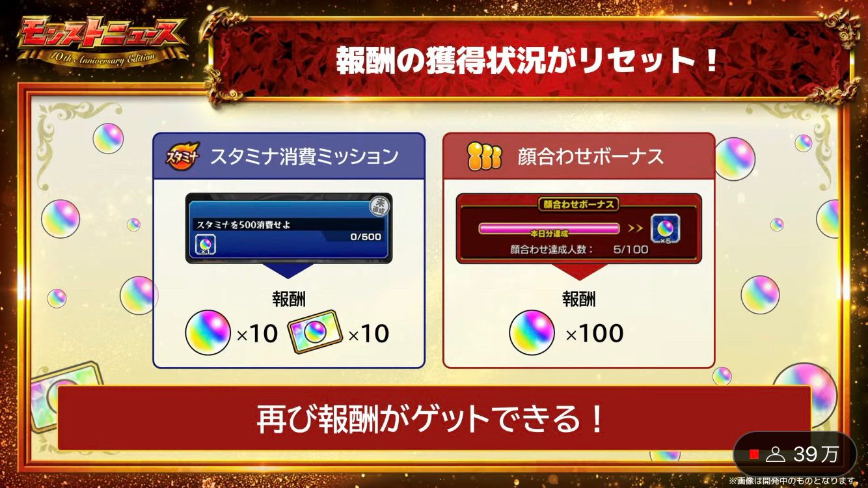Click the yellow people 顔合わせ bonus icon
The image size is (868, 488).
point(484,156)
